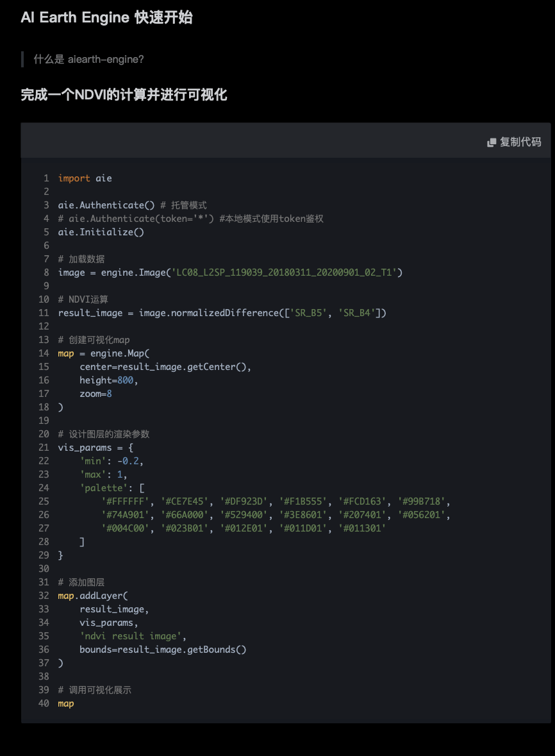The height and width of the screenshot is (756, 555).
Task: Click the map.addLayer( call on line 32
Action: coord(93,596)
